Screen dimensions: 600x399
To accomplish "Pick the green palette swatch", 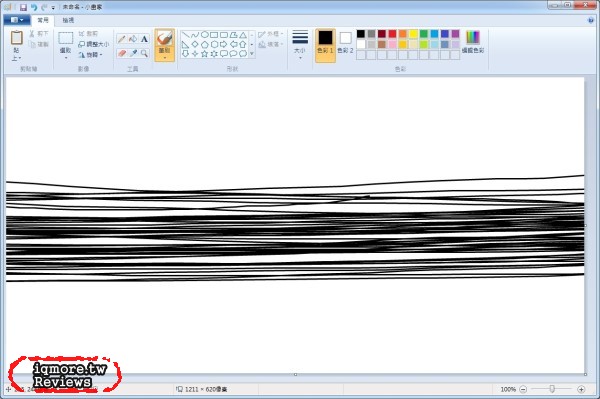I will [x=424, y=34].
